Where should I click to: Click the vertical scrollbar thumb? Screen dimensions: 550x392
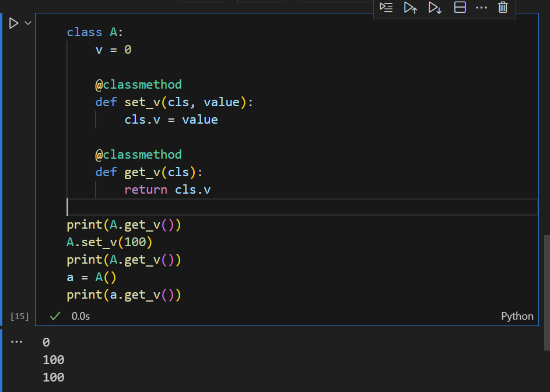pos(547,293)
